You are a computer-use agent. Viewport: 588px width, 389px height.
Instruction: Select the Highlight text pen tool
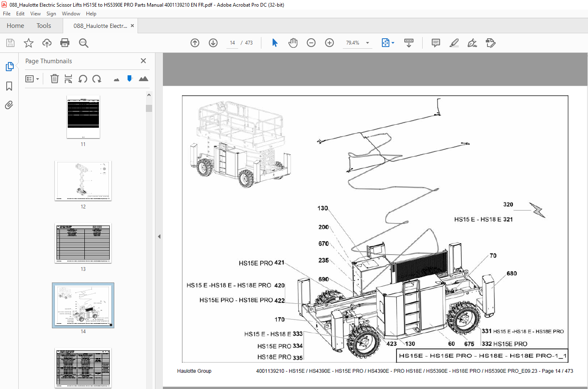(454, 43)
